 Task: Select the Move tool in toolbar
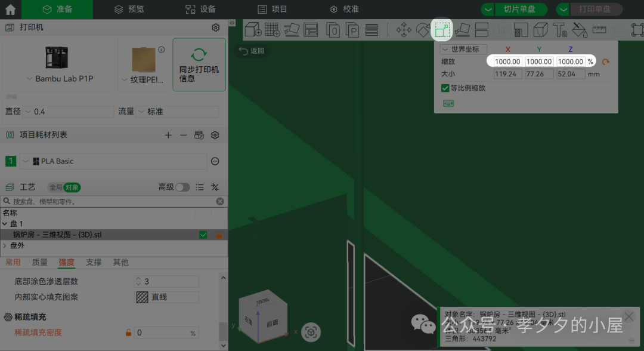click(404, 29)
